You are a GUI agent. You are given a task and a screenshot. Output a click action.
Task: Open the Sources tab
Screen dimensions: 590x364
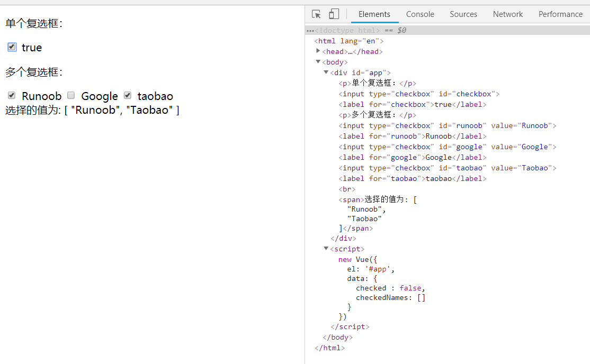[x=463, y=14]
